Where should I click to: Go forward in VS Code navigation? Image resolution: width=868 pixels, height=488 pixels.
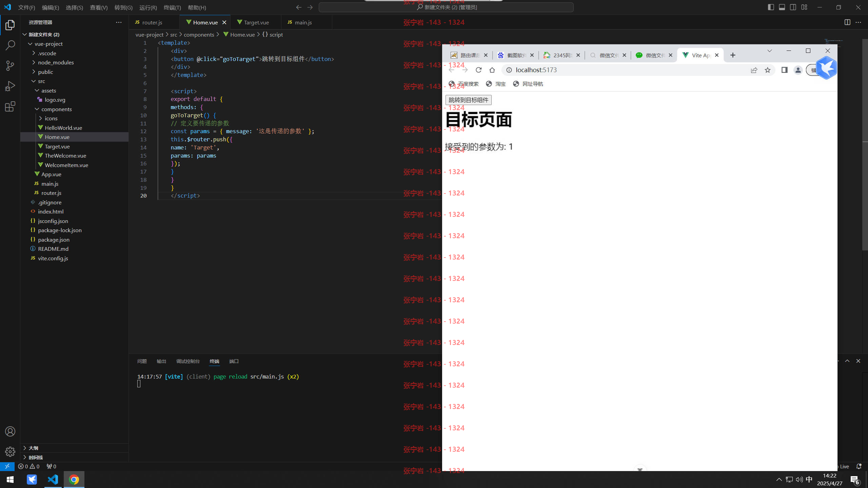(x=310, y=7)
